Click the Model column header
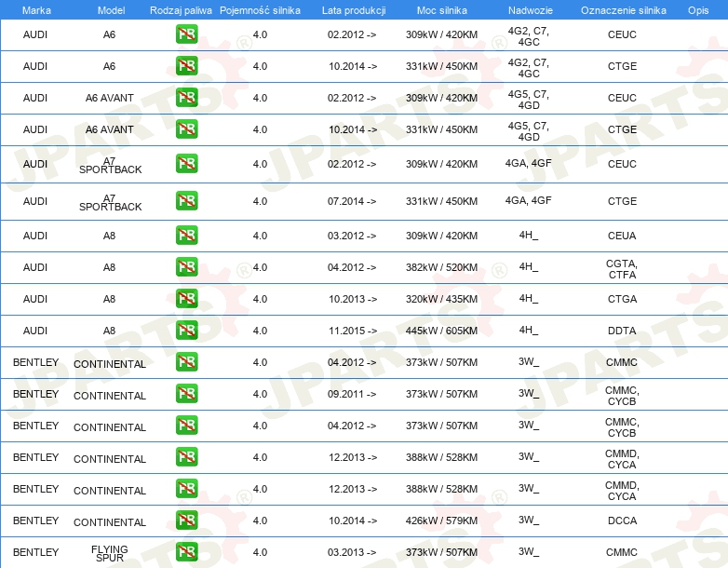The image size is (728, 568). coord(111,10)
